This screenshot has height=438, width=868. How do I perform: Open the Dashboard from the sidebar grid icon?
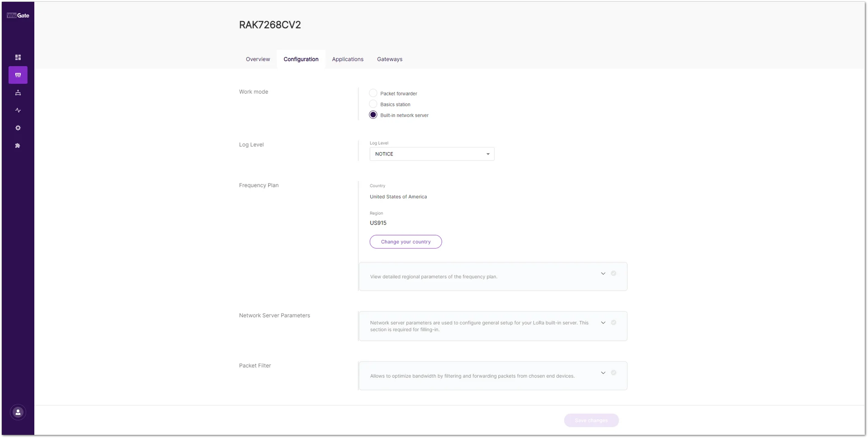coord(18,57)
